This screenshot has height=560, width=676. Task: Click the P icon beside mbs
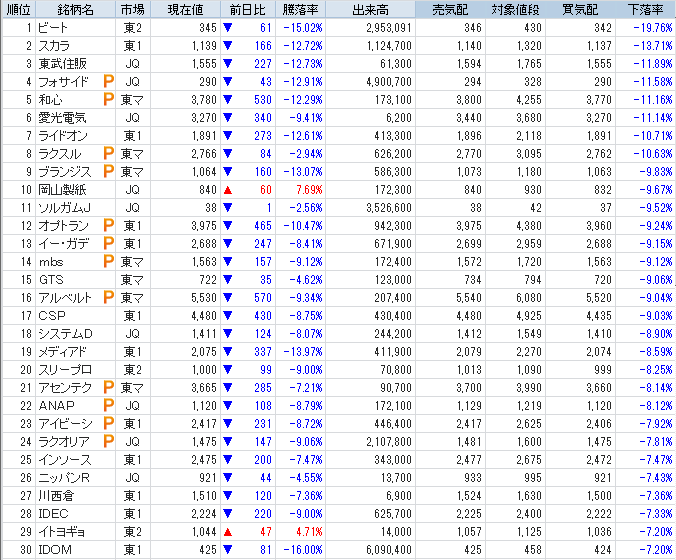109,261
